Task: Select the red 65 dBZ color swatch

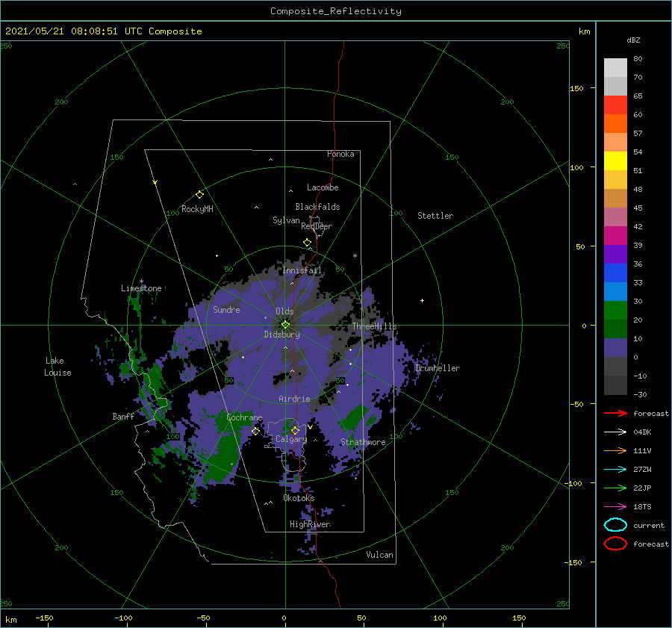Action: point(615,105)
